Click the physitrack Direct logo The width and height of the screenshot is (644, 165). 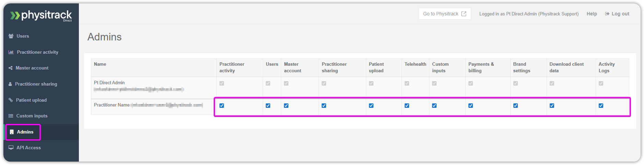[x=41, y=15]
